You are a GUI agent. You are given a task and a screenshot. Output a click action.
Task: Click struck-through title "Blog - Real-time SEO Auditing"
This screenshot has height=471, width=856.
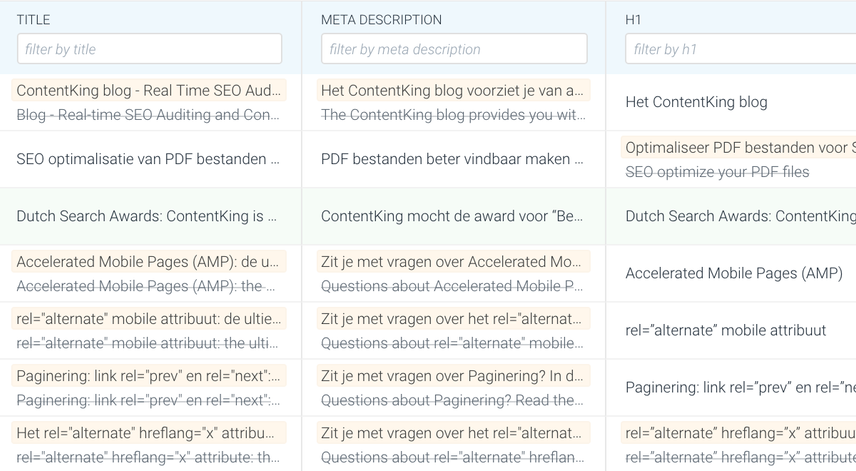[149, 115]
